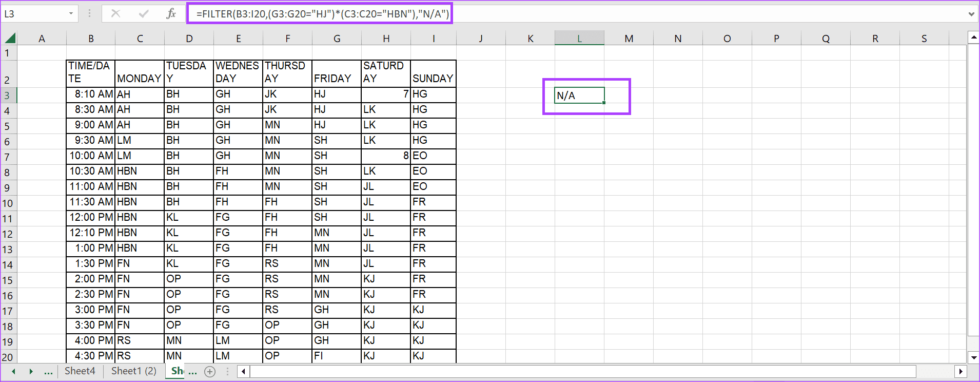980x382 pixels.
Task: Select KL cell in 1:30 PM row
Action: 189,264
